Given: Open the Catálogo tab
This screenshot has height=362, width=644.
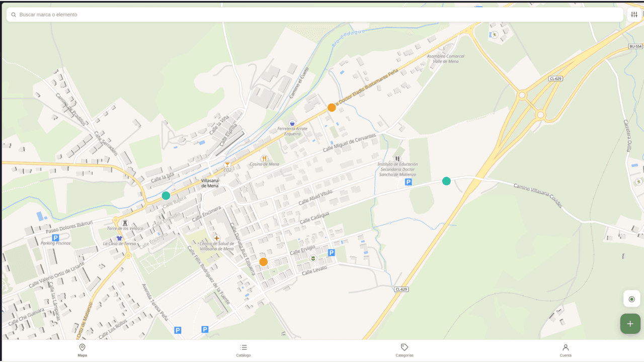Looking at the screenshot, I should pos(244,350).
